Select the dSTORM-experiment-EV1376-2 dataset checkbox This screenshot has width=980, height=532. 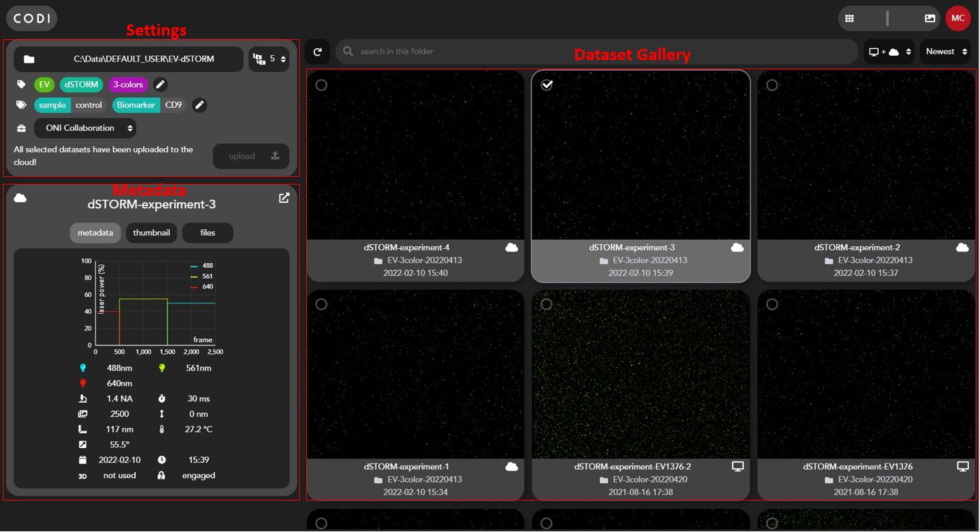(547, 304)
